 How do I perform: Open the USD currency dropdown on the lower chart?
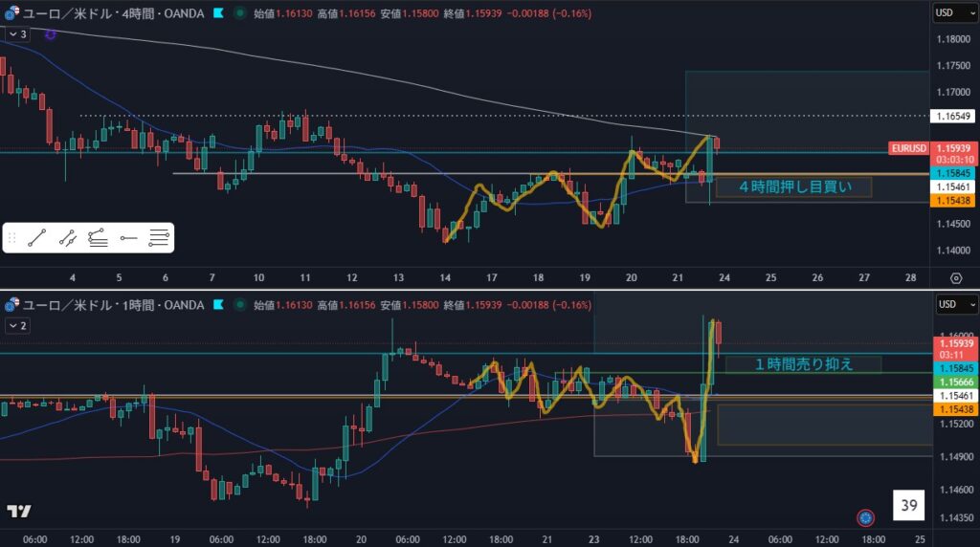955,304
